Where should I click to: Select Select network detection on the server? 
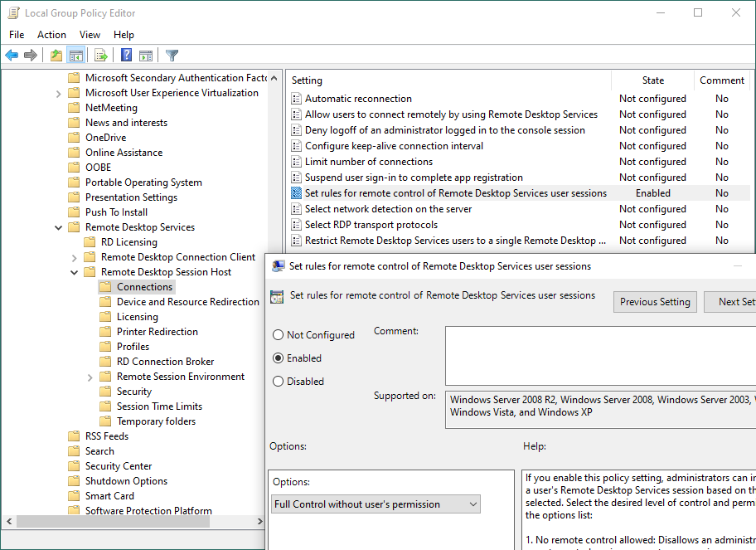point(388,209)
